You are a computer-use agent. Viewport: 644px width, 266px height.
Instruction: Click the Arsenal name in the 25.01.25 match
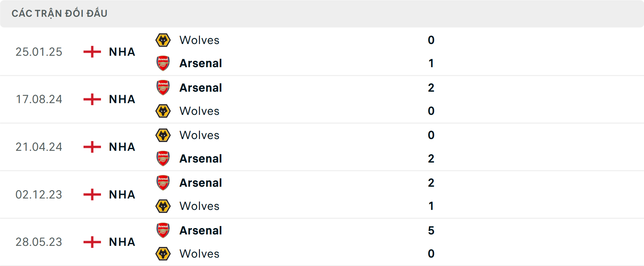(x=201, y=63)
